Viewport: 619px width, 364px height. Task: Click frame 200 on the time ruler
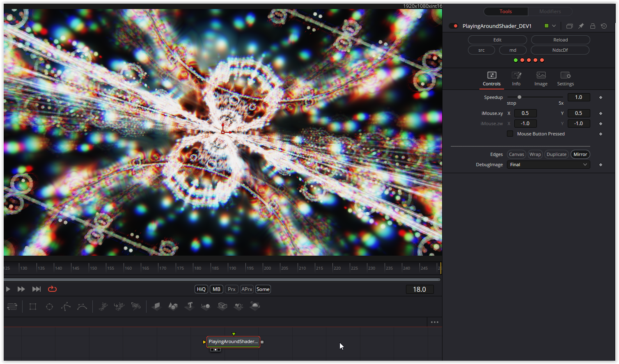click(x=267, y=268)
